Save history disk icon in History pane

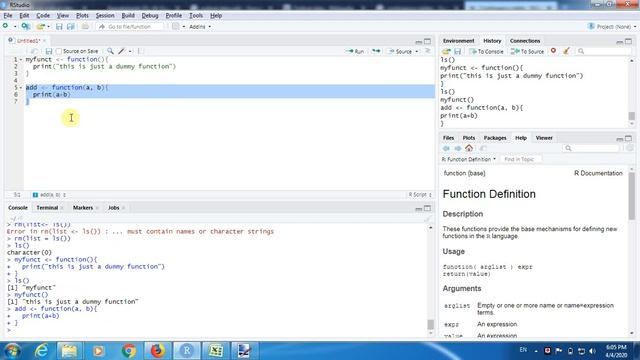[x=458, y=51]
